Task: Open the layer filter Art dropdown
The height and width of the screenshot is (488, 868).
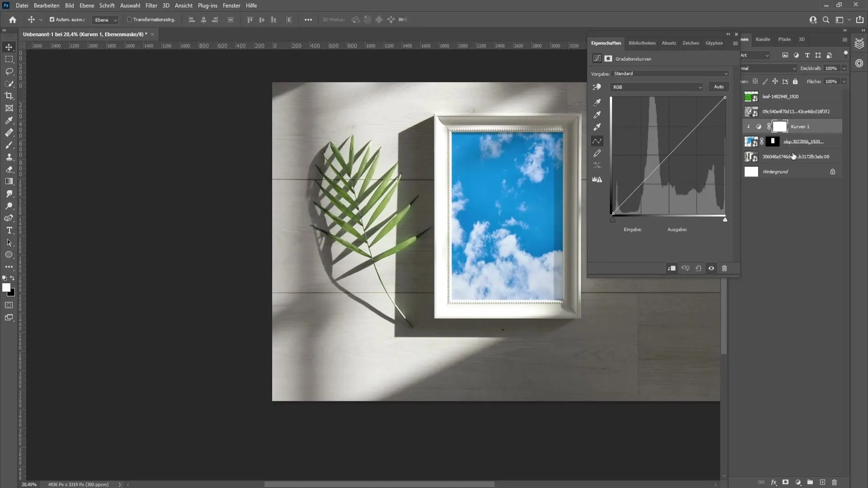Action: pos(755,55)
